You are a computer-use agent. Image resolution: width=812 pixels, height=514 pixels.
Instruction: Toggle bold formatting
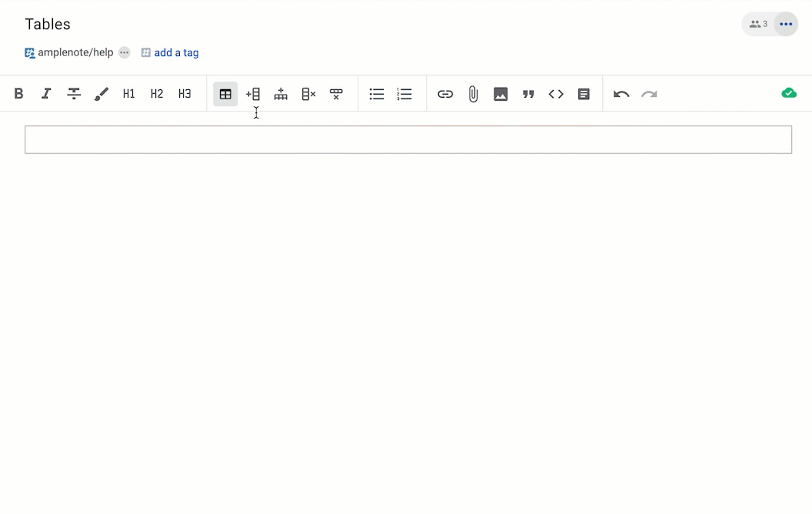pyautogui.click(x=18, y=94)
